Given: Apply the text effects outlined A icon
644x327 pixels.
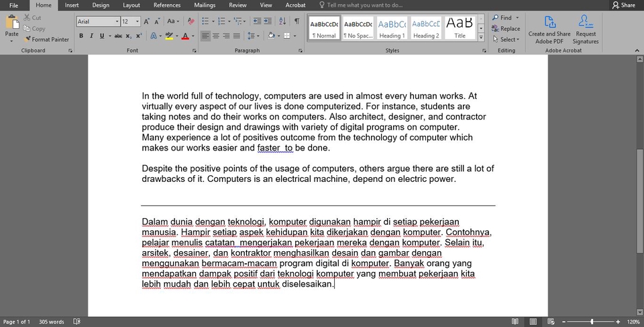Looking at the screenshot, I should click(x=154, y=36).
